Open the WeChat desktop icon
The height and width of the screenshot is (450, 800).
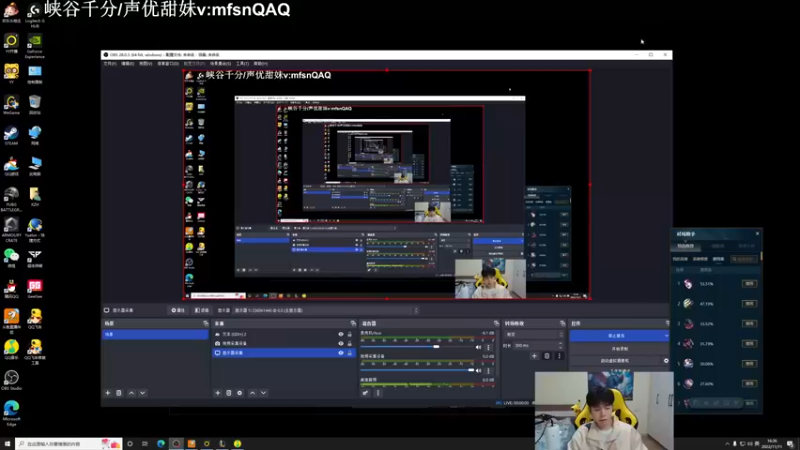pyautogui.click(x=11, y=258)
